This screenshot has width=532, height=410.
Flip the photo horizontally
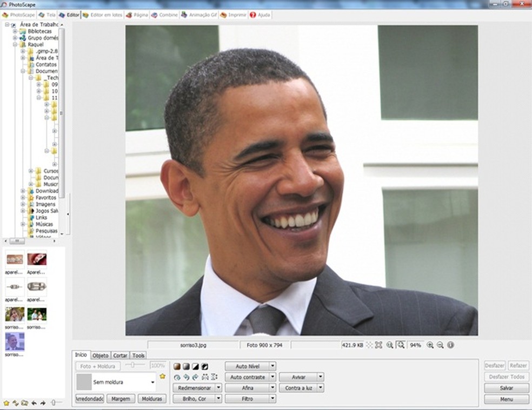(205, 377)
